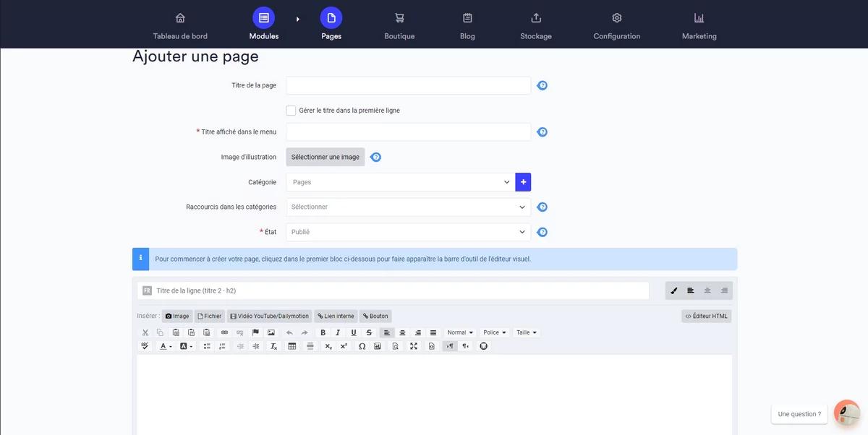The height and width of the screenshot is (435, 868).
Task: Insert a Bouton
Action: tap(375, 316)
